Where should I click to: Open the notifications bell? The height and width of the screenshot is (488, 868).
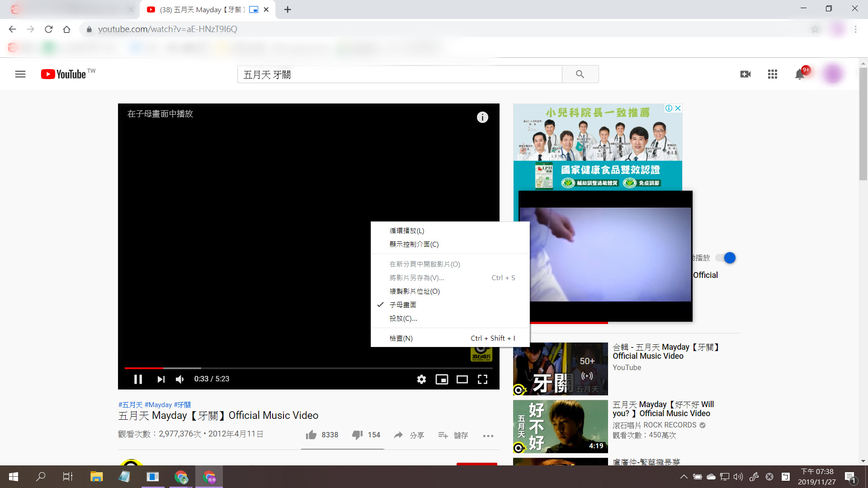pyautogui.click(x=800, y=74)
